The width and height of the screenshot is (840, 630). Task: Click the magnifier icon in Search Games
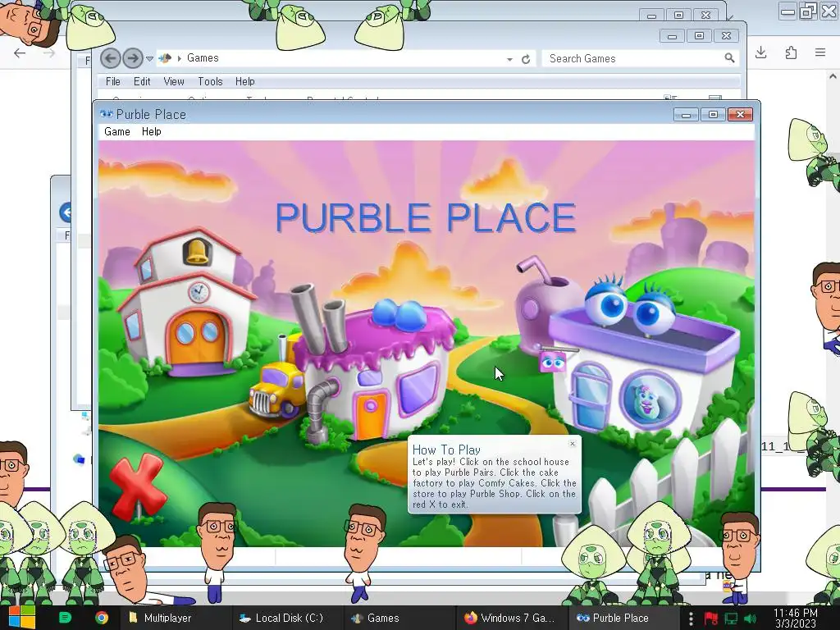click(729, 58)
